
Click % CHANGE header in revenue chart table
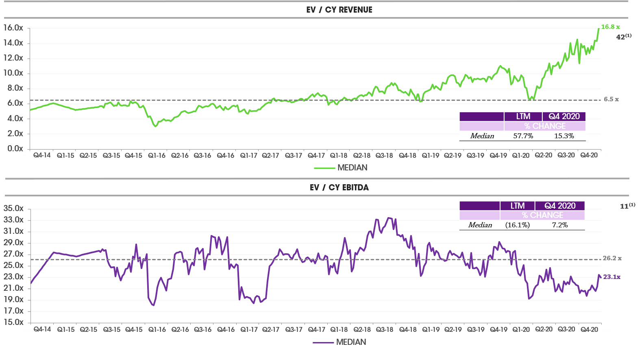pos(545,126)
